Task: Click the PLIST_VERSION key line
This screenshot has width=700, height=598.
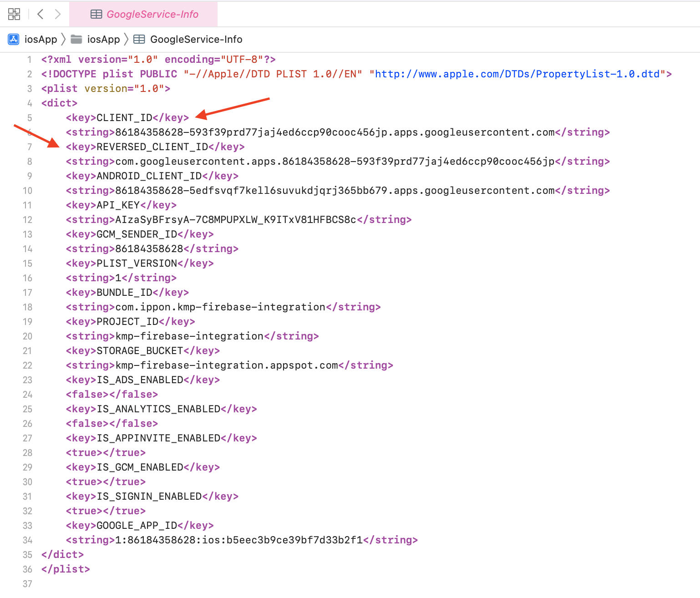Action: [x=140, y=263]
